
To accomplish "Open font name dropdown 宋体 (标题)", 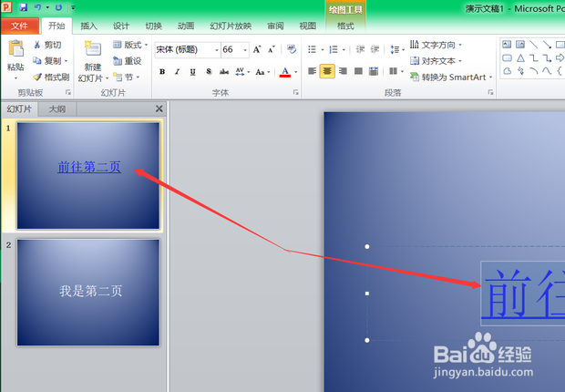I will 217,50.
